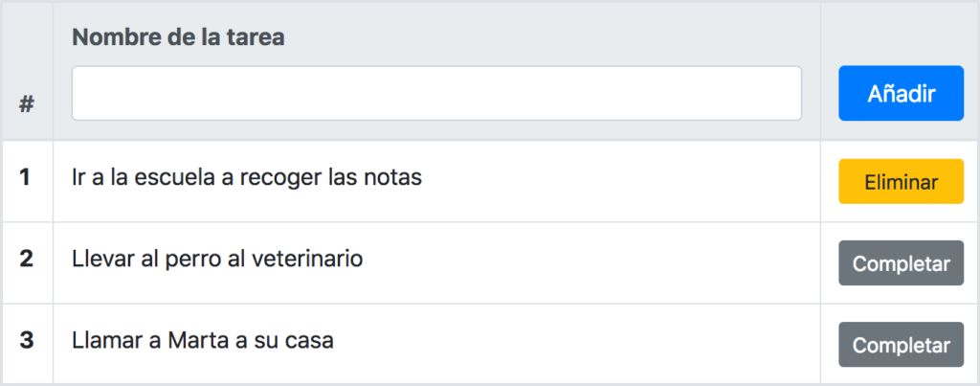Click row number 1 in the table
Image resolution: width=980 pixels, height=386 pixels.
pos(25,177)
